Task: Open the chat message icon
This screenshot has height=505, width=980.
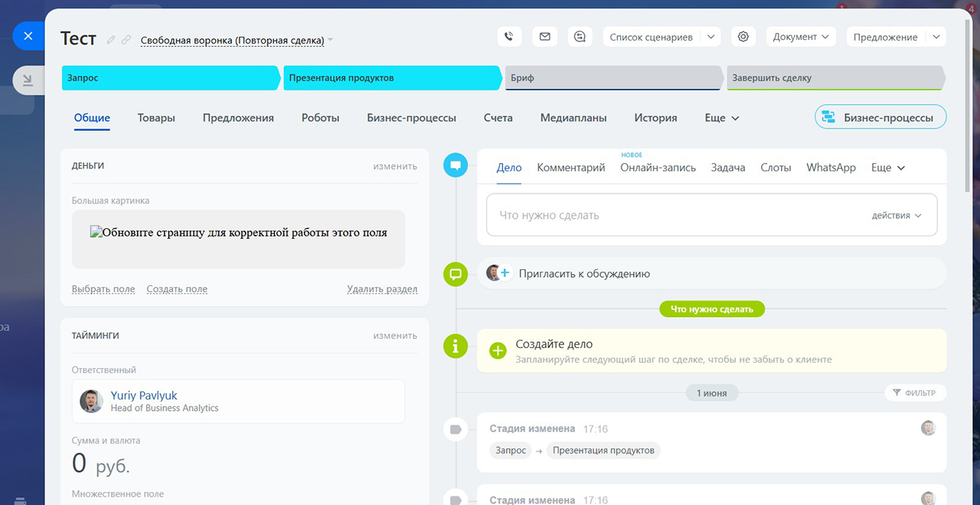Action: click(580, 37)
